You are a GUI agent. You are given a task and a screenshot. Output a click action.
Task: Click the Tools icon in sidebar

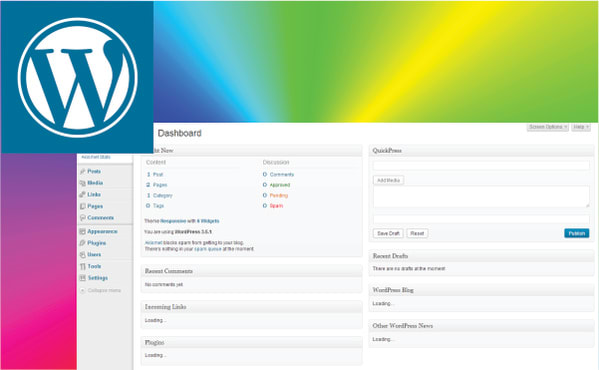click(x=82, y=266)
